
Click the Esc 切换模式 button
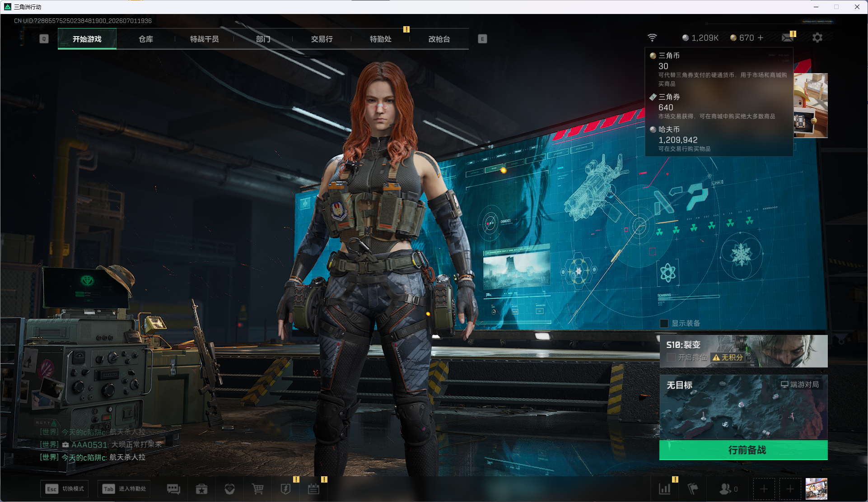(65, 489)
